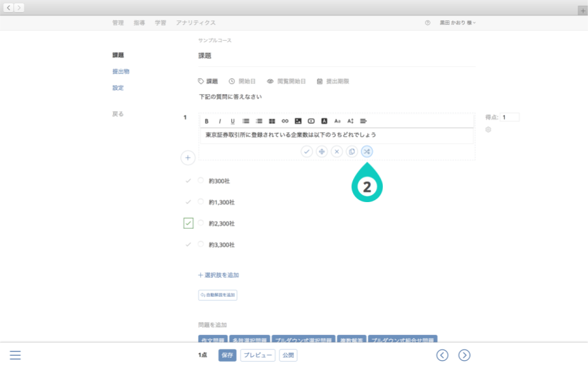The width and height of the screenshot is (588, 368).
Task: Open the user menu 黒田 かおり 様
Action: pos(457,23)
